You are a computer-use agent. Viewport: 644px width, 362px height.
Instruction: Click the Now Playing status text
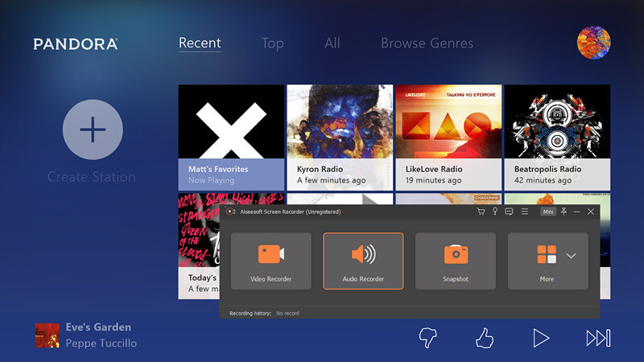point(211,180)
